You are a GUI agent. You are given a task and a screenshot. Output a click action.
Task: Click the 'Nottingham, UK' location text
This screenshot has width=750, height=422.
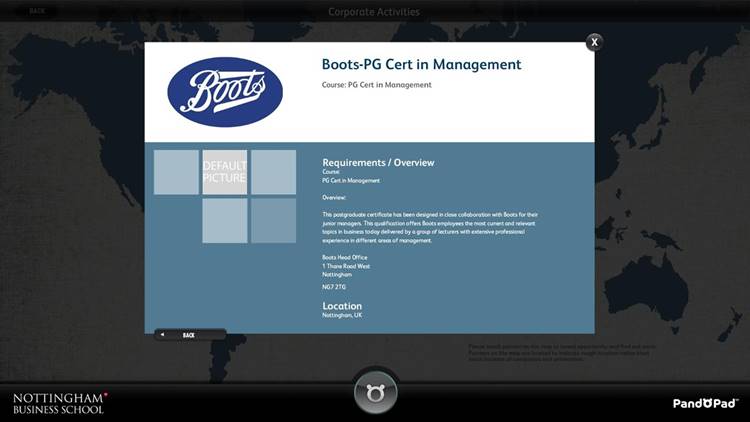342,315
